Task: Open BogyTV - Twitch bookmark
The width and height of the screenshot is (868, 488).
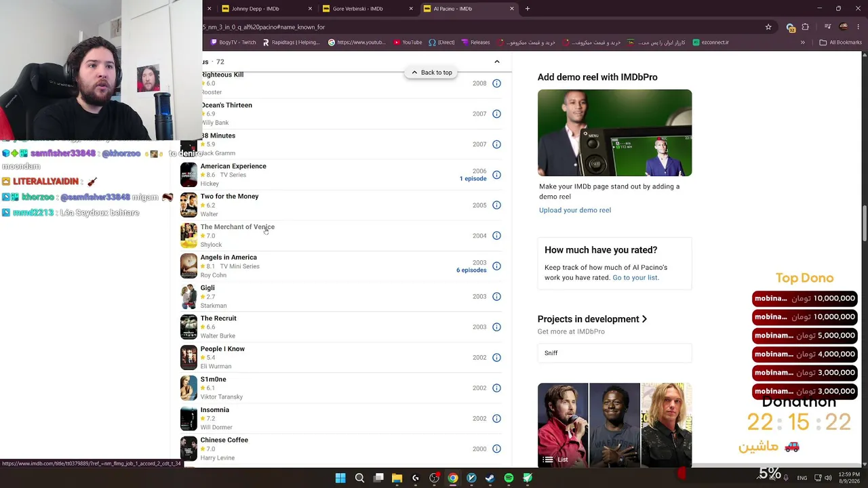Action: (x=233, y=42)
